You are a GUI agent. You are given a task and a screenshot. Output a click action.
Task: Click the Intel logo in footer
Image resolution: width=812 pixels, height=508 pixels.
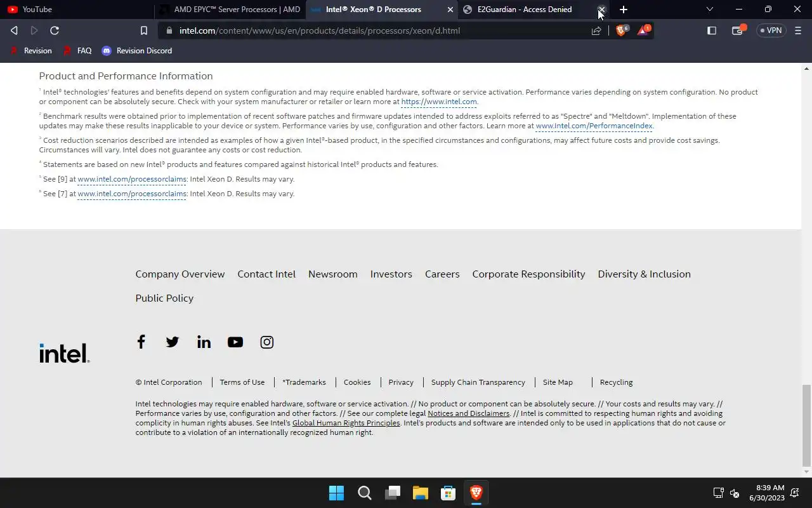tap(65, 353)
